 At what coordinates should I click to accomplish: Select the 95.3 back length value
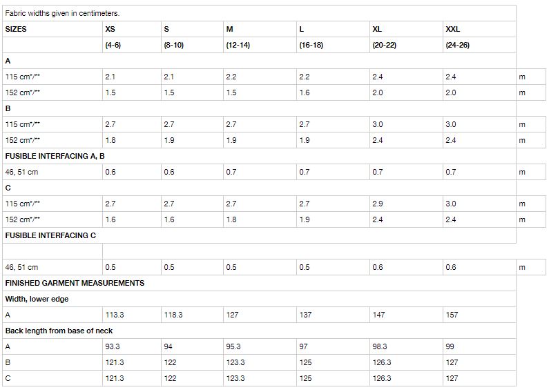(260, 346)
